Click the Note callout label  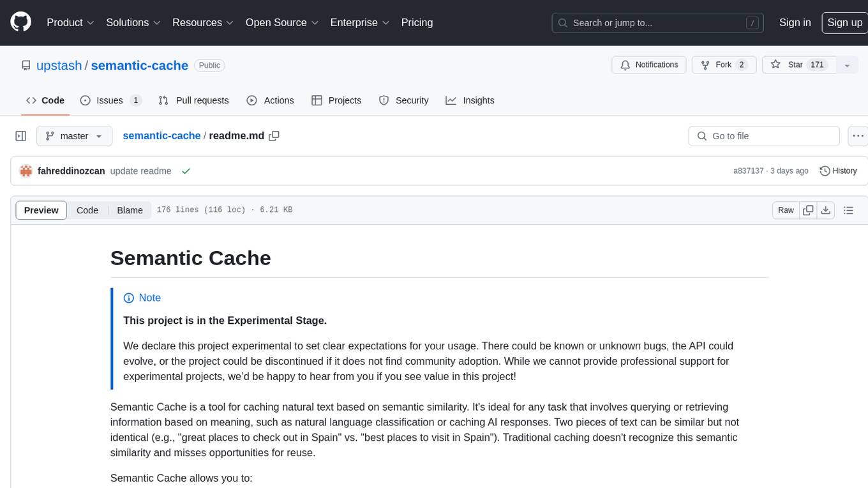(142, 298)
